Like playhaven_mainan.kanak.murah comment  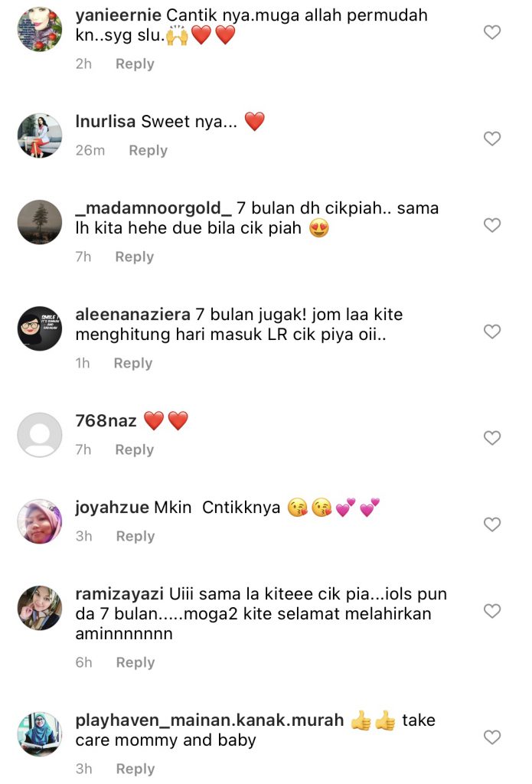coord(492,737)
